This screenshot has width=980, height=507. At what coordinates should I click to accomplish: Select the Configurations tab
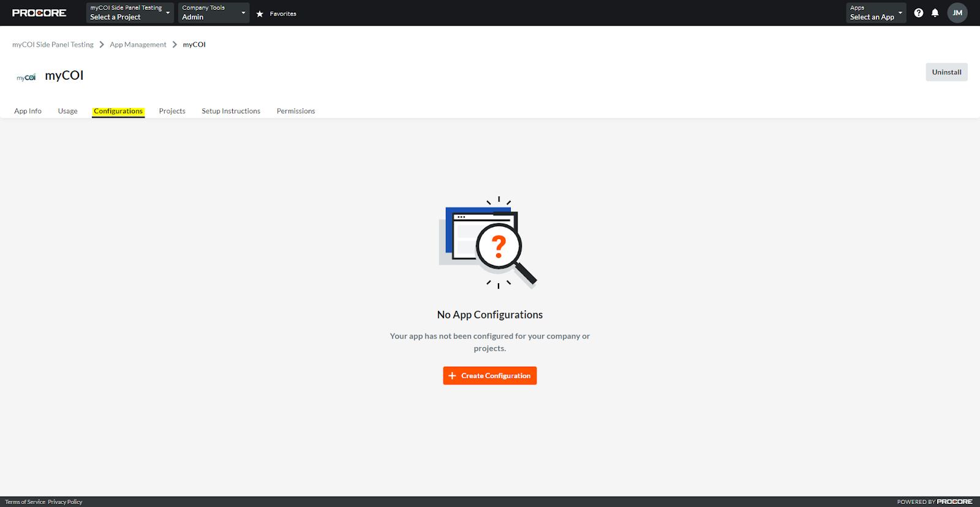[x=118, y=111]
